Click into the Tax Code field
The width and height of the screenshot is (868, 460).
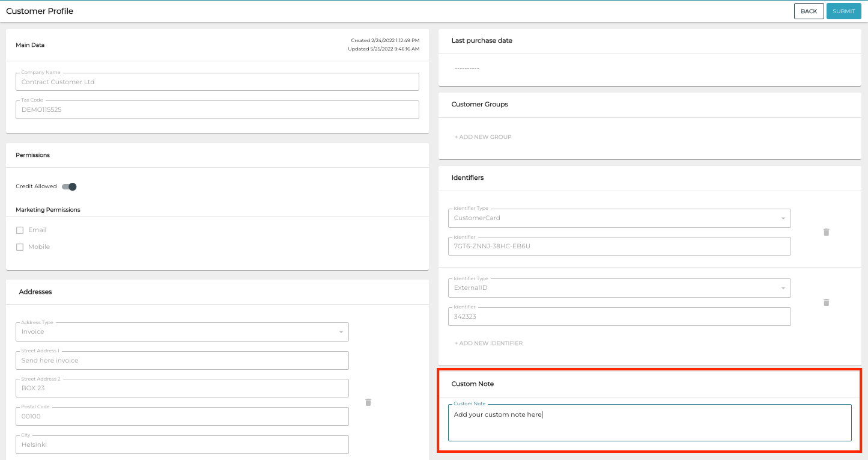217,109
